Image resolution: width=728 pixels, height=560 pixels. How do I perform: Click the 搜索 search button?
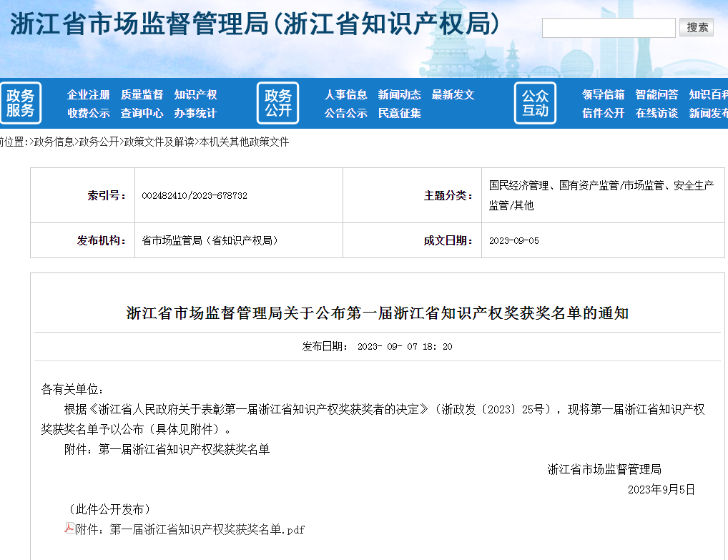696,27
